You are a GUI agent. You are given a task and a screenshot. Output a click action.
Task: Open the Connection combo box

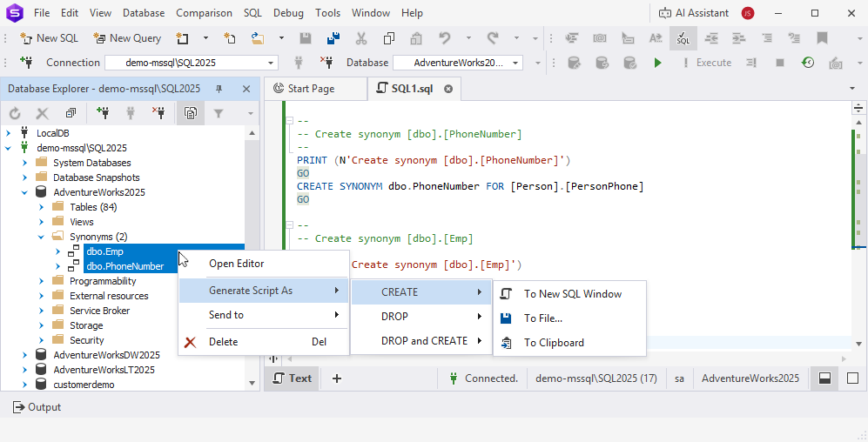click(x=192, y=63)
